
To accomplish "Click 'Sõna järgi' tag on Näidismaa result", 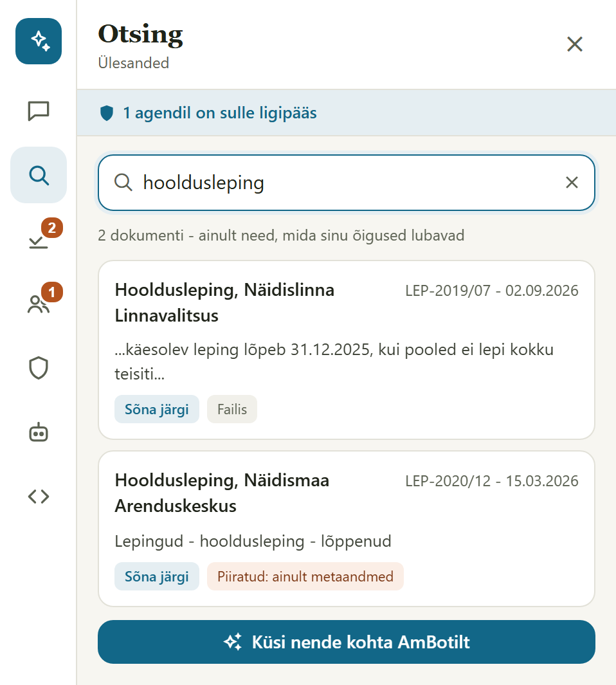I will [x=157, y=576].
